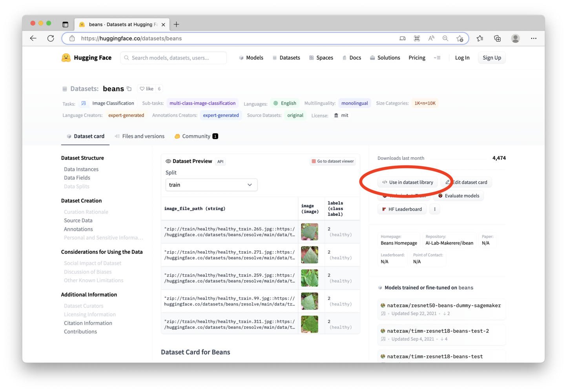Expand the Solutions nav menu
Image resolution: width=567 pixels, height=392 pixels.
click(385, 58)
